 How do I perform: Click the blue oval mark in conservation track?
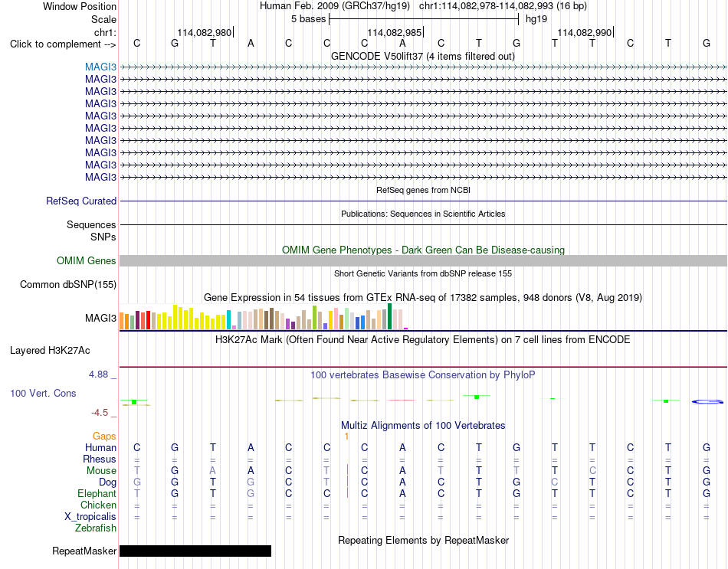(707, 402)
